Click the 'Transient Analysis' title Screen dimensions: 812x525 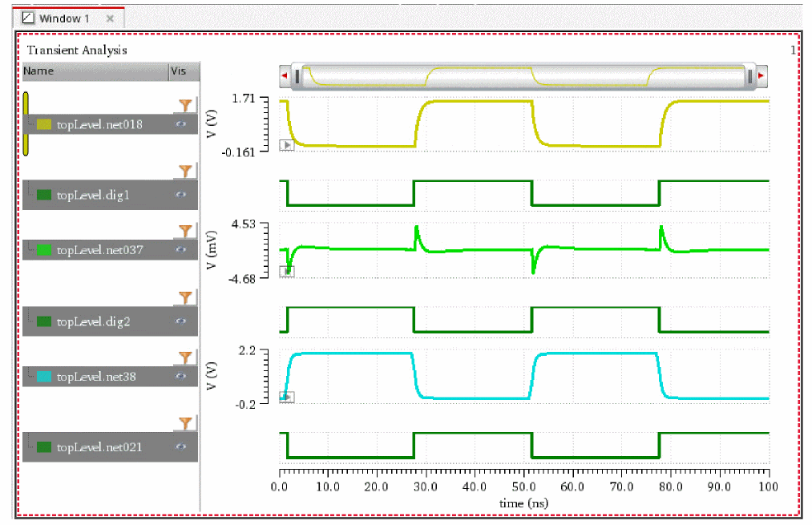[77, 50]
